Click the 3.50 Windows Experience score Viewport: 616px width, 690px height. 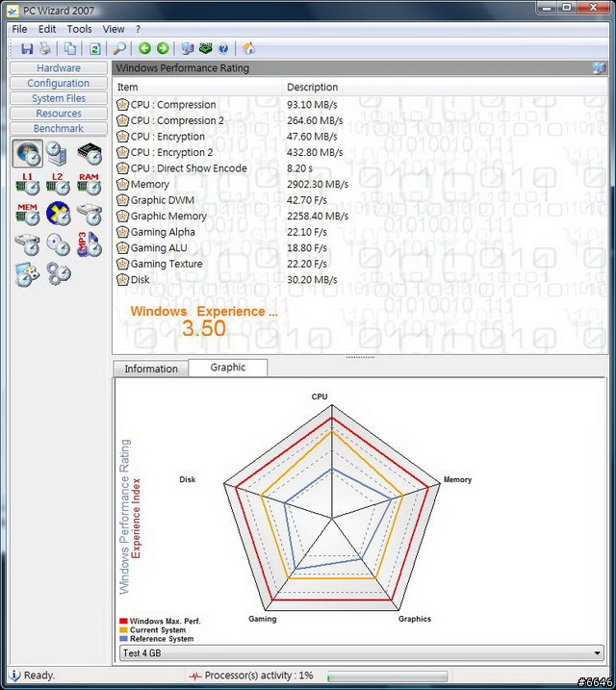(x=204, y=328)
